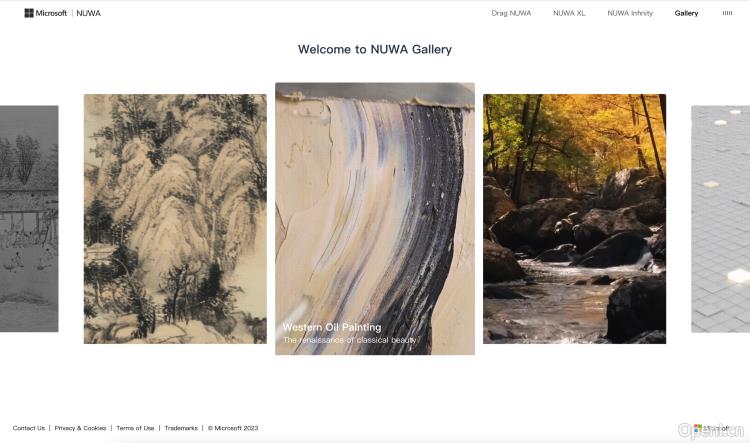750x443 pixels.
Task: Select the autumn forest stream photo
Action: pos(574,219)
